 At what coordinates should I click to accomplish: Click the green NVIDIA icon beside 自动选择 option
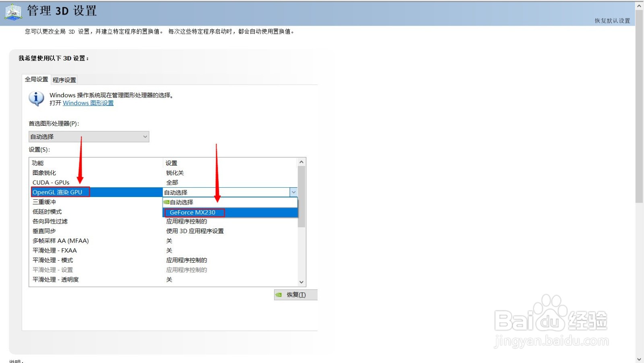tap(167, 202)
